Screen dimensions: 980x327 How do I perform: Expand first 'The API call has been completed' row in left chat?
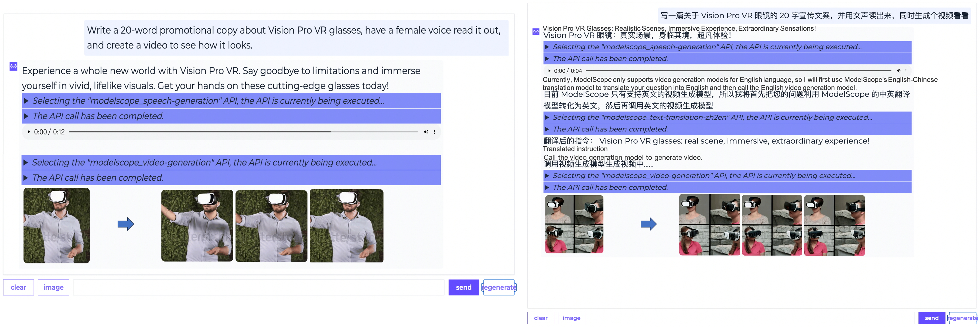(231, 116)
